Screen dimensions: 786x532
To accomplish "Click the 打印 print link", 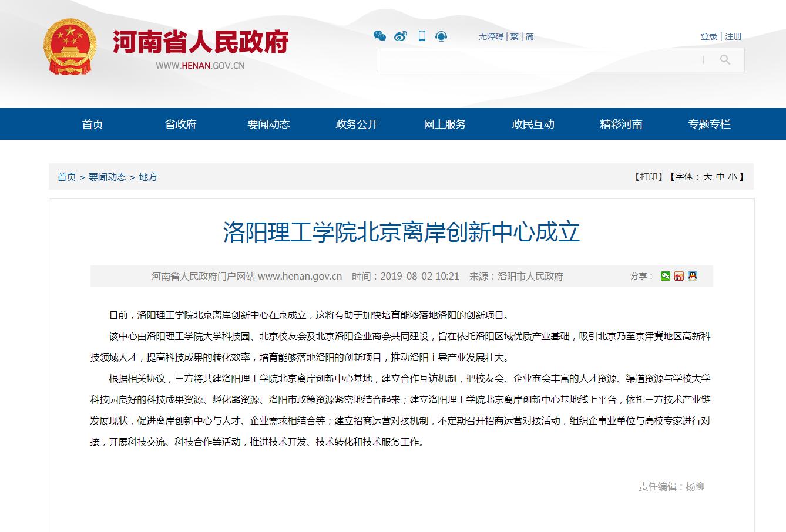I will point(649,177).
